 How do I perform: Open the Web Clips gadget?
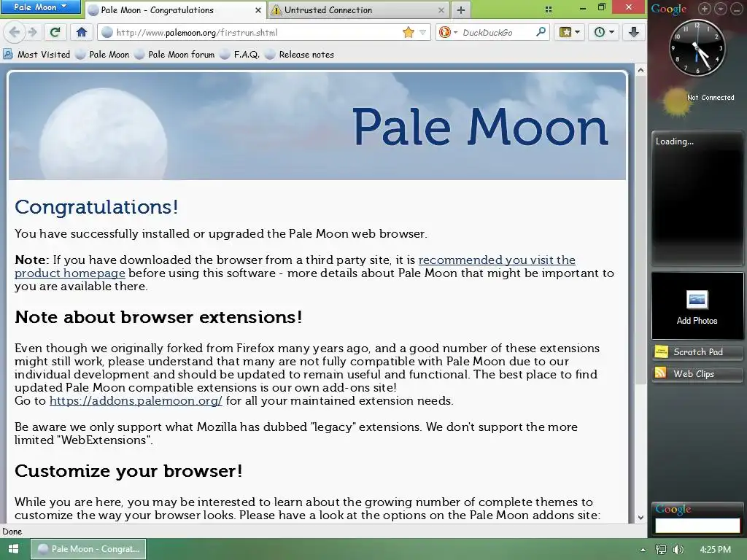pyautogui.click(x=697, y=374)
